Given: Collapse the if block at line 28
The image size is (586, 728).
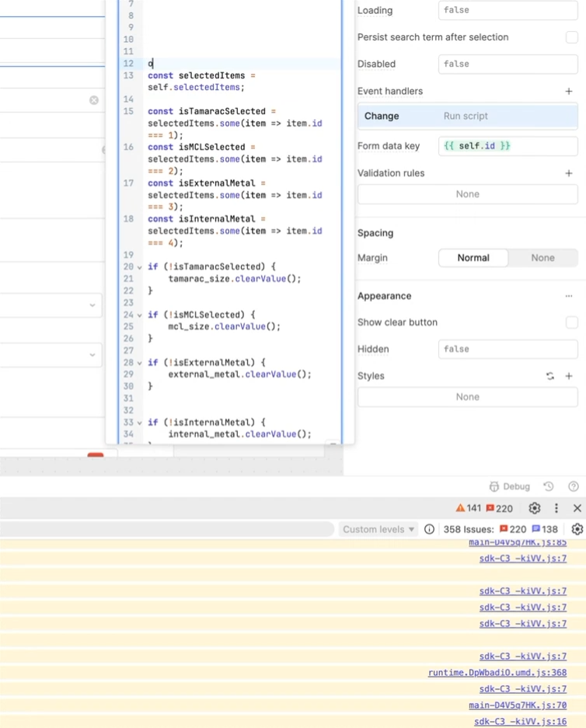Looking at the screenshot, I should click(x=139, y=363).
